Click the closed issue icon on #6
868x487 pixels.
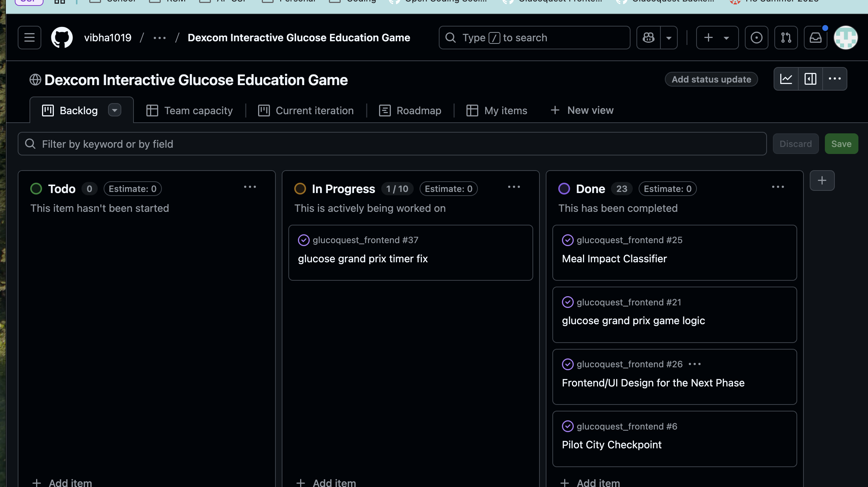pos(567,426)
